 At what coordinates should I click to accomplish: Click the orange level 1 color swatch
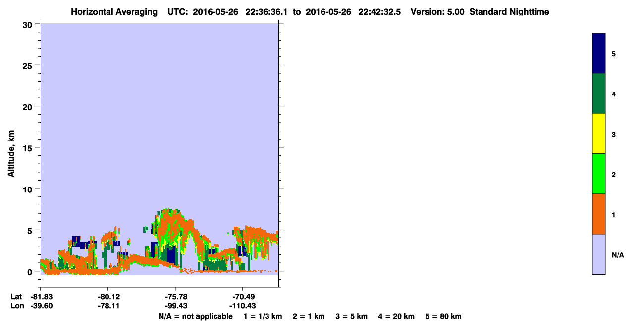[x=598, y=214]
